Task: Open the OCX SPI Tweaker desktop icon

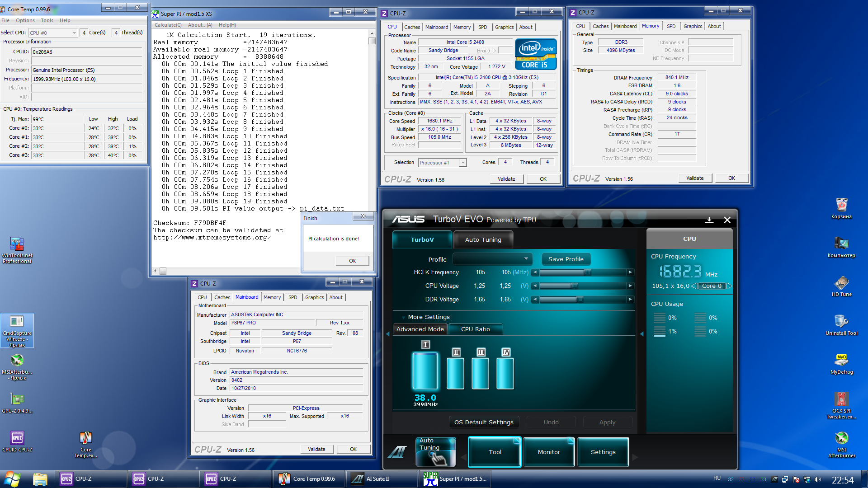Action: coord(841,405)
